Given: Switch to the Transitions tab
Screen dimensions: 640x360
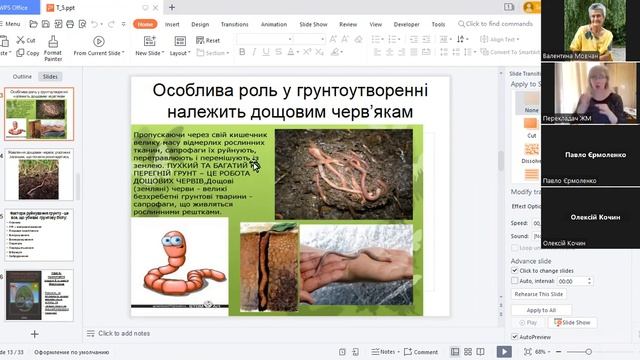Looking at the screenshot, I should tap(234, 24).
